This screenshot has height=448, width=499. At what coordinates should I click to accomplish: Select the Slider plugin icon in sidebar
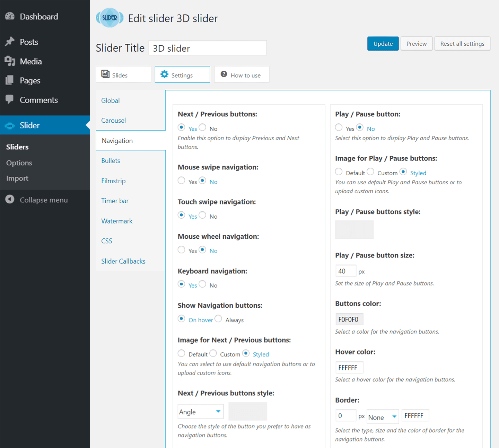[x=9, y=125]
